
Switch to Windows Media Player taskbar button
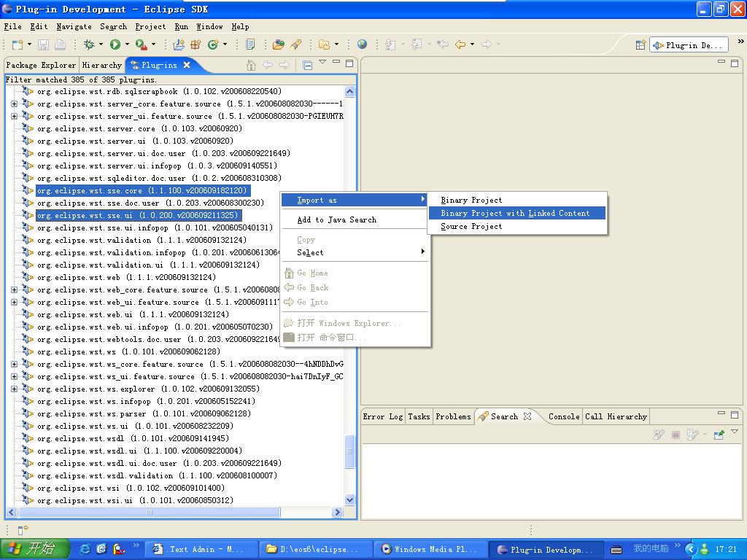pyautogui.click(x=431, y=549)
